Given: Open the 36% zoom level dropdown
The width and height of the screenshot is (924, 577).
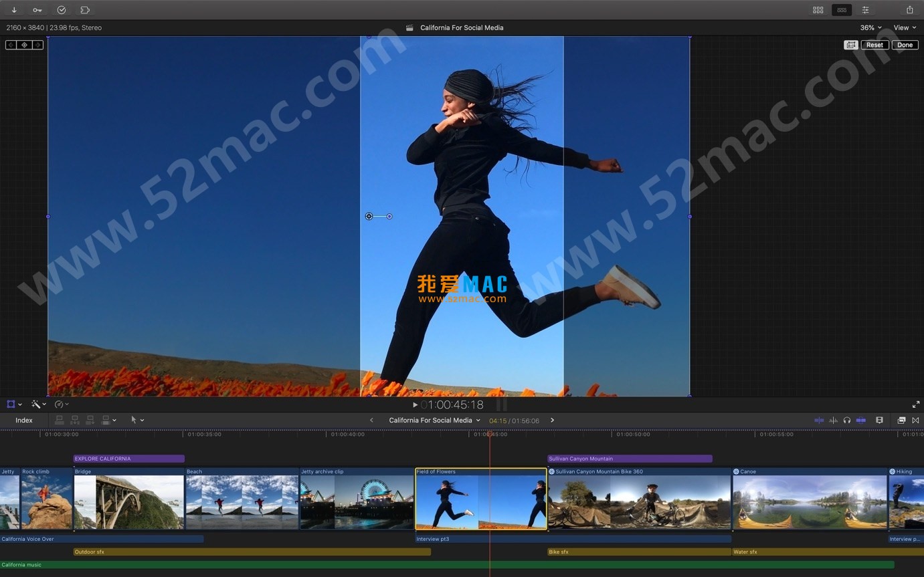Looking at the screenshot, I should coord(870,27).
